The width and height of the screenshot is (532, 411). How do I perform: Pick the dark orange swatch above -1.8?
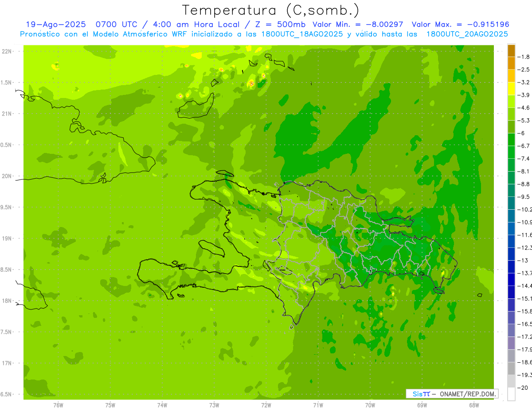(x=511, y=51)
